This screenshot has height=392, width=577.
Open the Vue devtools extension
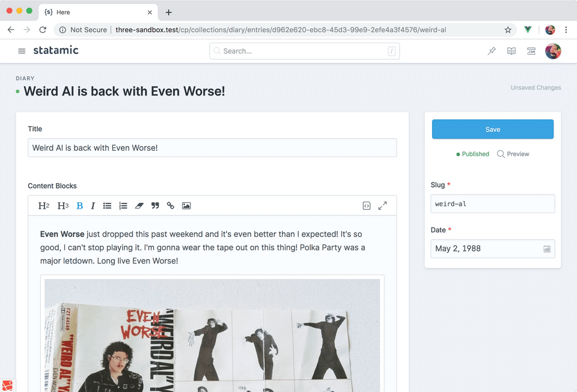[x=528, y=30]
